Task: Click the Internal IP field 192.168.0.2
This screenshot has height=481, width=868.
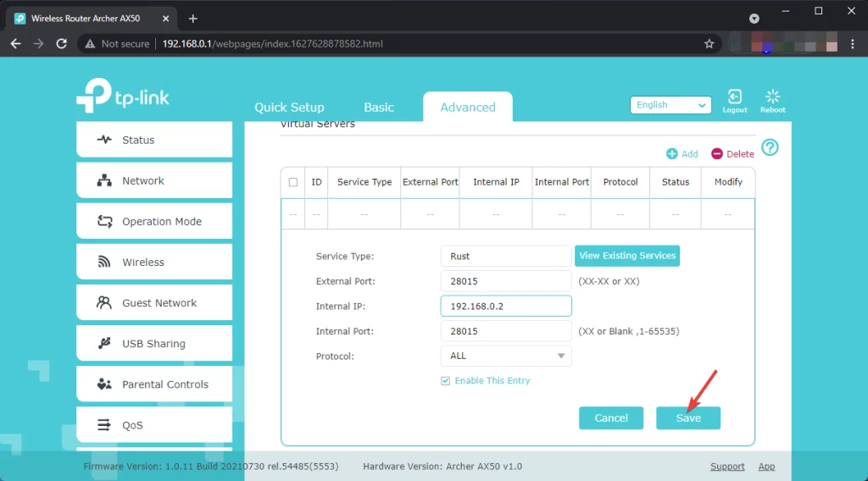Action: [x=506, y=307]
